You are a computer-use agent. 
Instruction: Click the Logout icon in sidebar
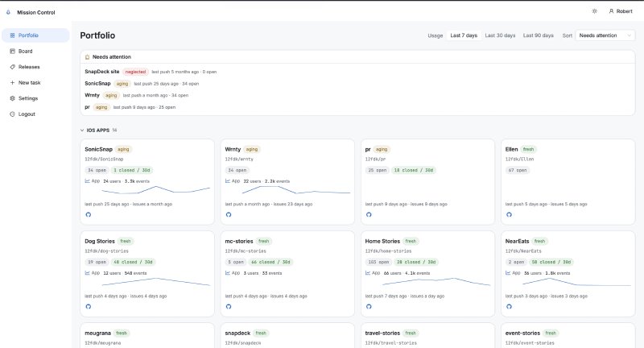tap(12, 114)
